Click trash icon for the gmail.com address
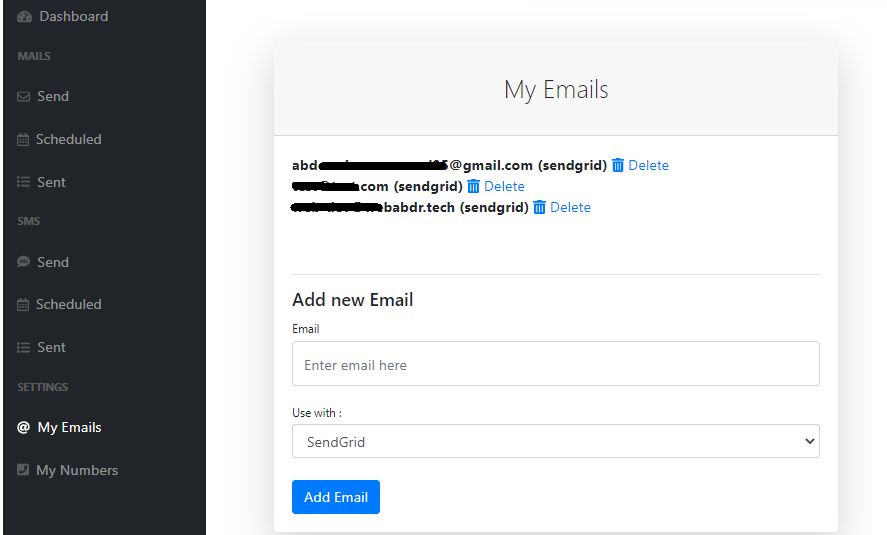 [618, 165]
